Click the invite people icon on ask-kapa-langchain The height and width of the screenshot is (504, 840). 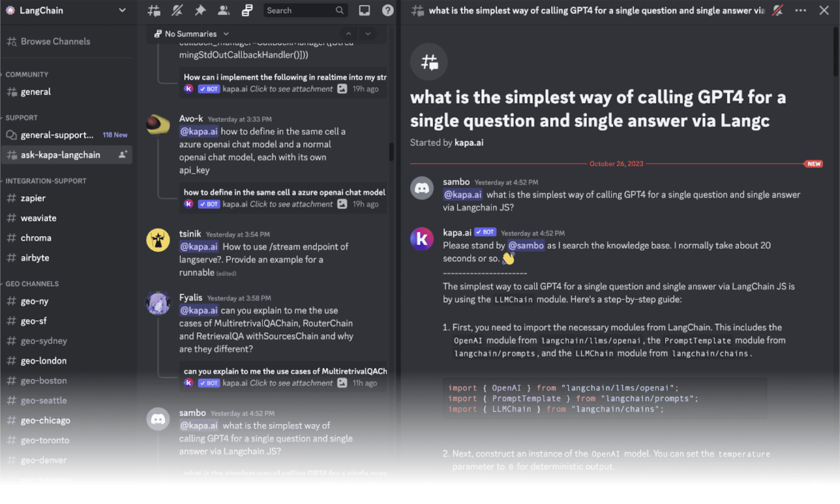click(123, 154)
